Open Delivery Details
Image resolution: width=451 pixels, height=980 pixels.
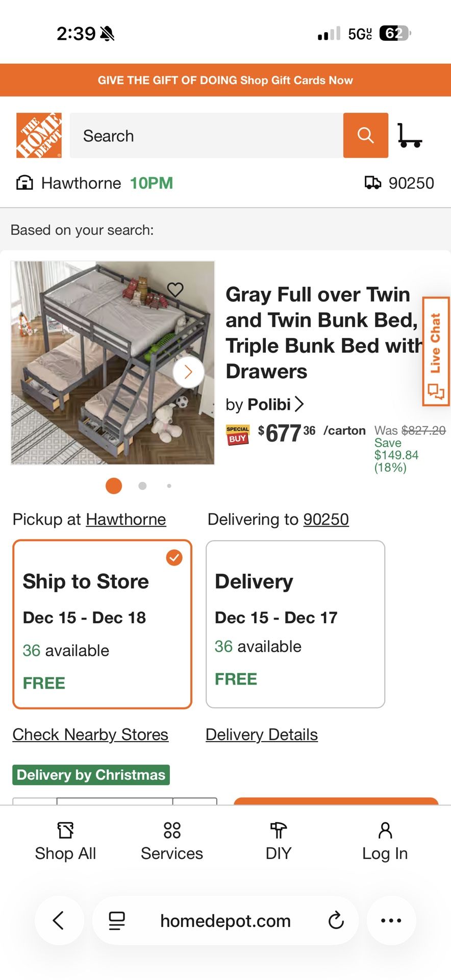click(x=261, y=734)
